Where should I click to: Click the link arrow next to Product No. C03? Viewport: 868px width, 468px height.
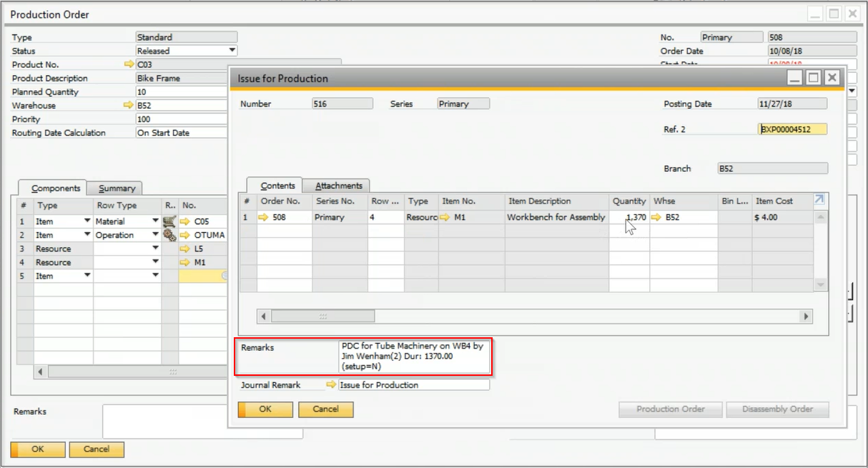point(129,64)
